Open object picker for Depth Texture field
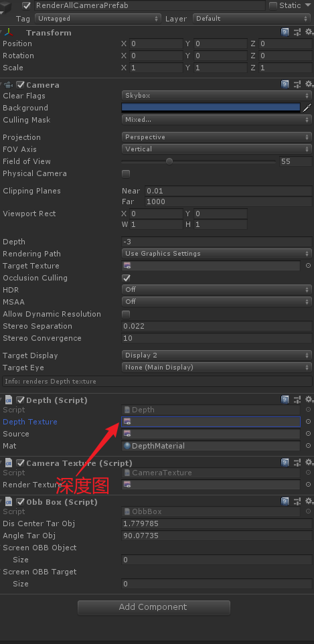The height and width of the screenshot is (644, 314). (308, 421)
